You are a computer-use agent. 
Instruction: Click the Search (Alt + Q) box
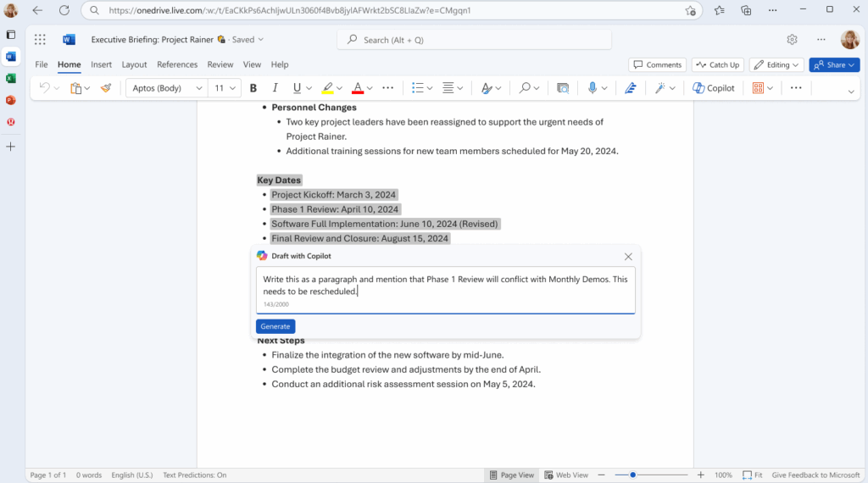pyautogui.click(x=475, y=40)
